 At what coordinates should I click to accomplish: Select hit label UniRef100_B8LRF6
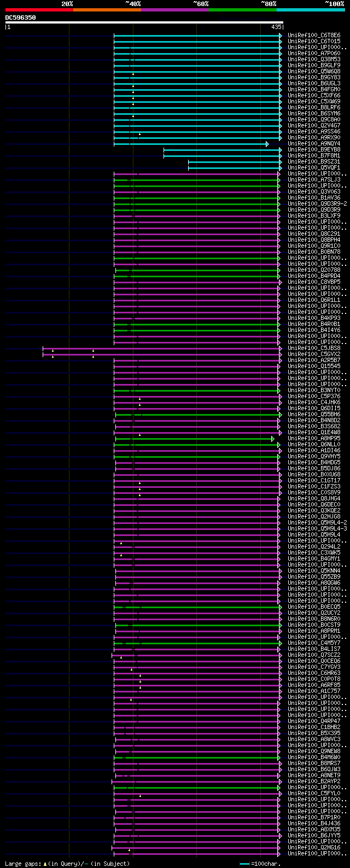pos(314,108)
